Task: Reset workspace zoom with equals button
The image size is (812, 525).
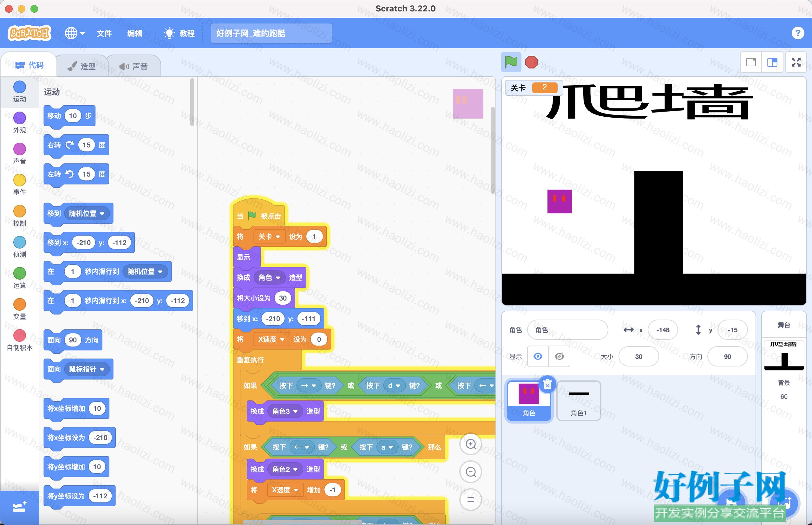Action: [x=471, y=499]
